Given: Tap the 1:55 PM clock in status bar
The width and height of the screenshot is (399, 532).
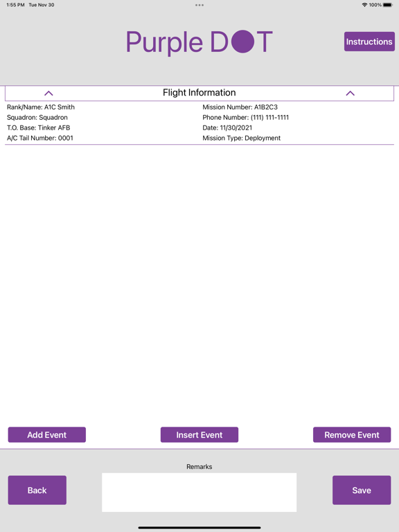Looking at the screenshot, I should click(16, 5).
